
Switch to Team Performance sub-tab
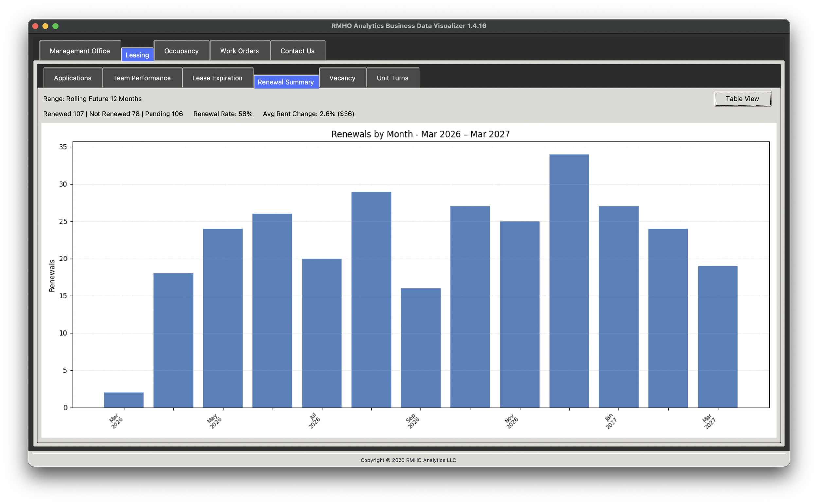141,78
